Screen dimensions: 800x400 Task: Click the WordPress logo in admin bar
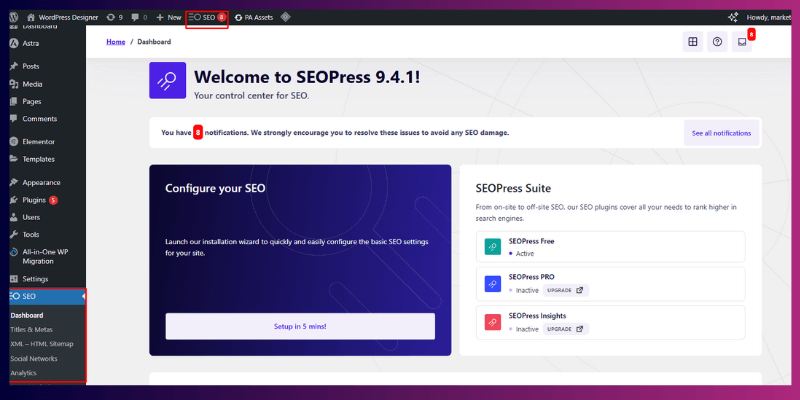(x=13, y=17)
